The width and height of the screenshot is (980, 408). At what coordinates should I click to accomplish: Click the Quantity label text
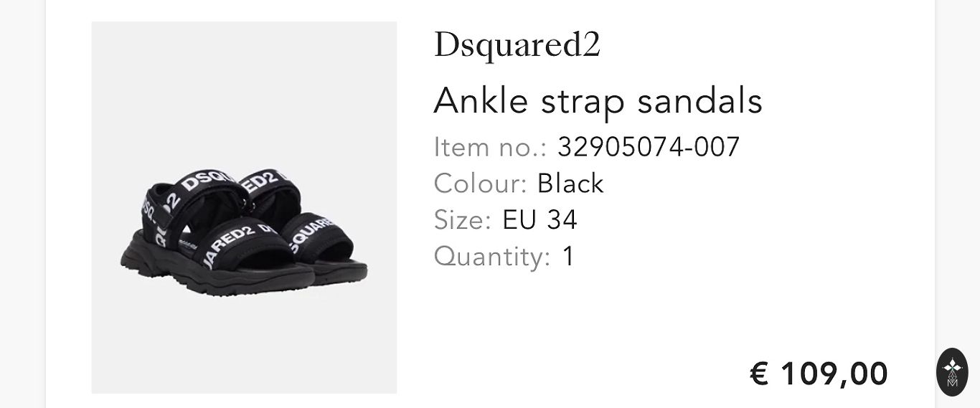click(491, 256)
